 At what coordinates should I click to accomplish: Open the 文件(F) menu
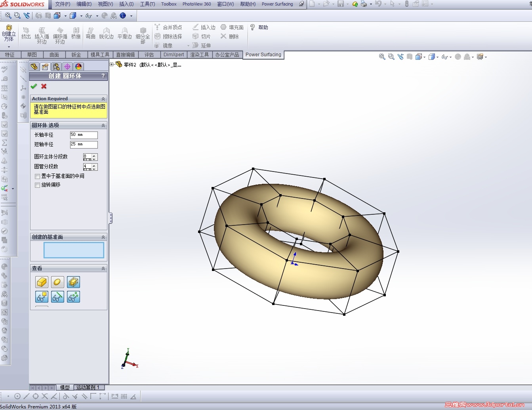(x=63, y=4)
